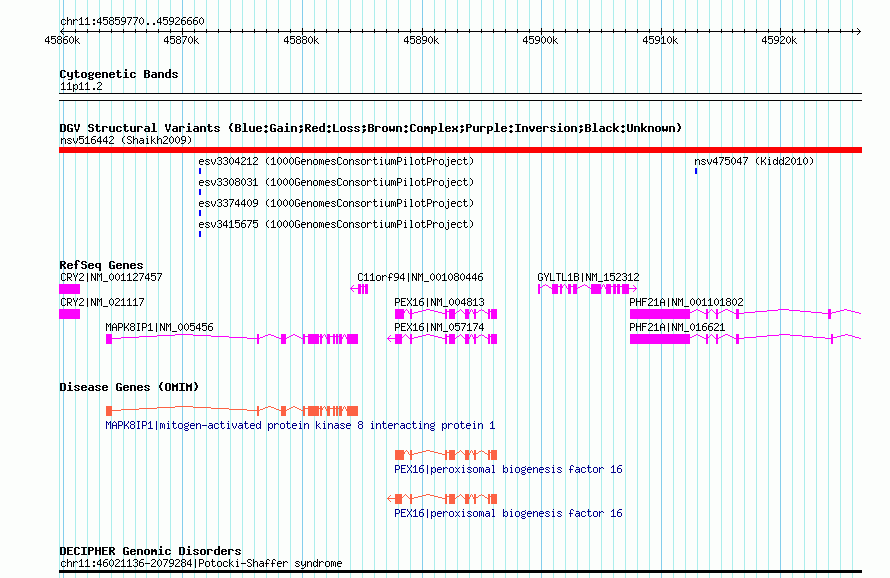Click the blue gain mark under esv3415675

(200, 234)
